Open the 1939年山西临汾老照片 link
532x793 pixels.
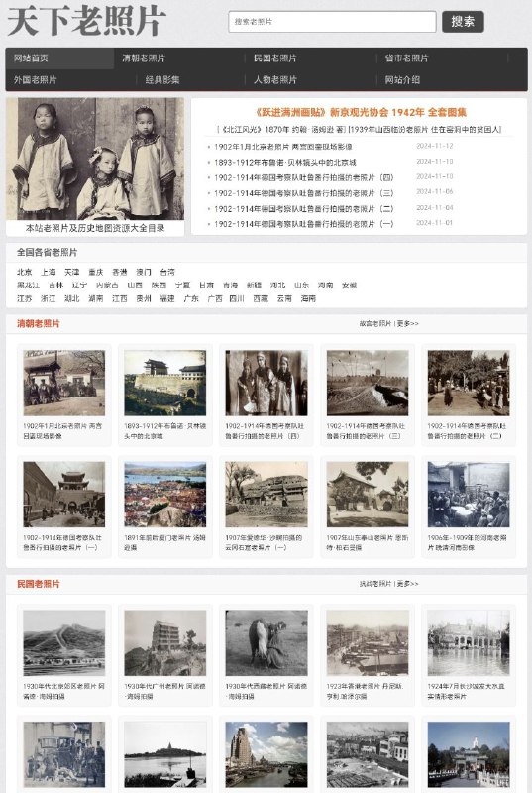[424, 130]
